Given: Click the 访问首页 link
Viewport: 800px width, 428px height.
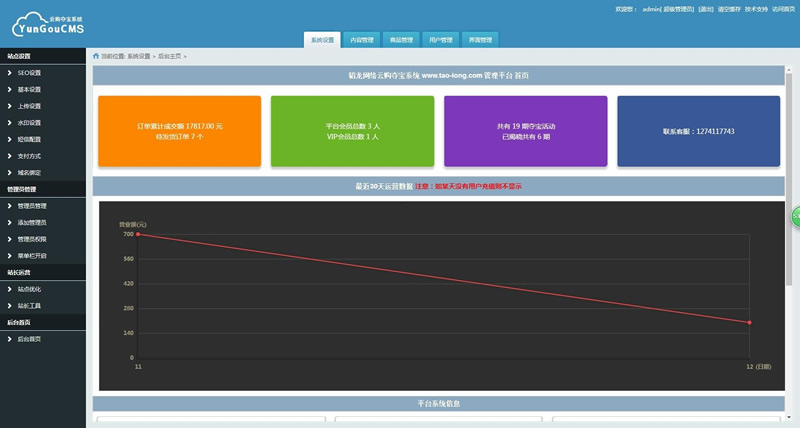Looking at the screenshot, I should (x=783, y=9).
